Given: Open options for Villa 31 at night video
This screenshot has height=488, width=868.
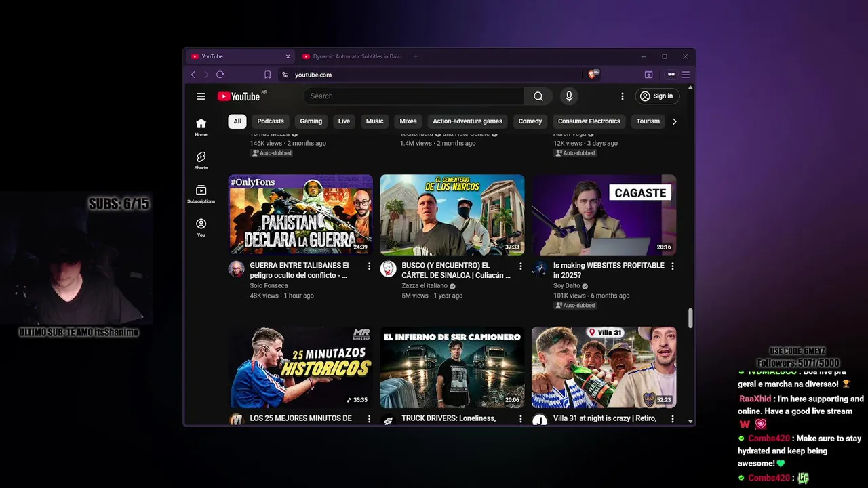Looking at the screenshot, I should (672, 419).
